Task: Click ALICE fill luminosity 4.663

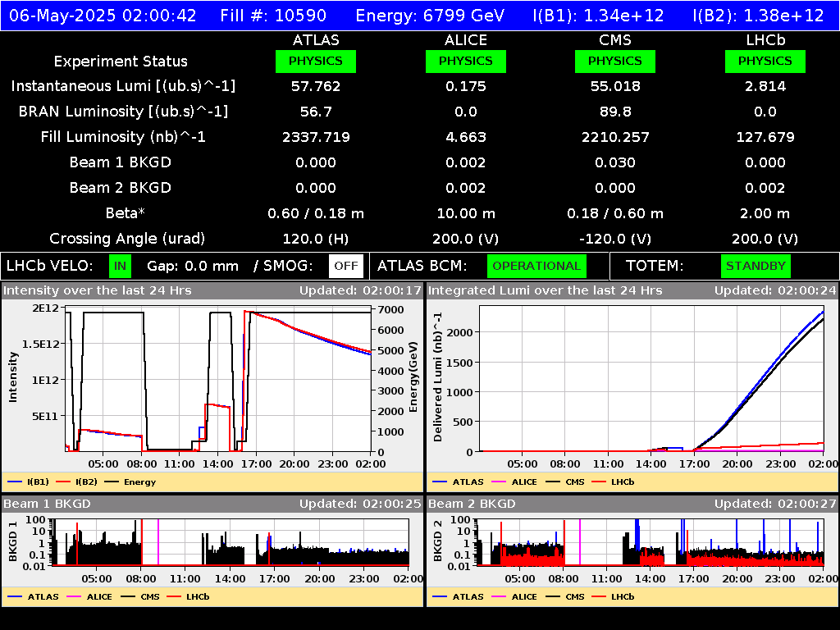Action: coord(466,137)
